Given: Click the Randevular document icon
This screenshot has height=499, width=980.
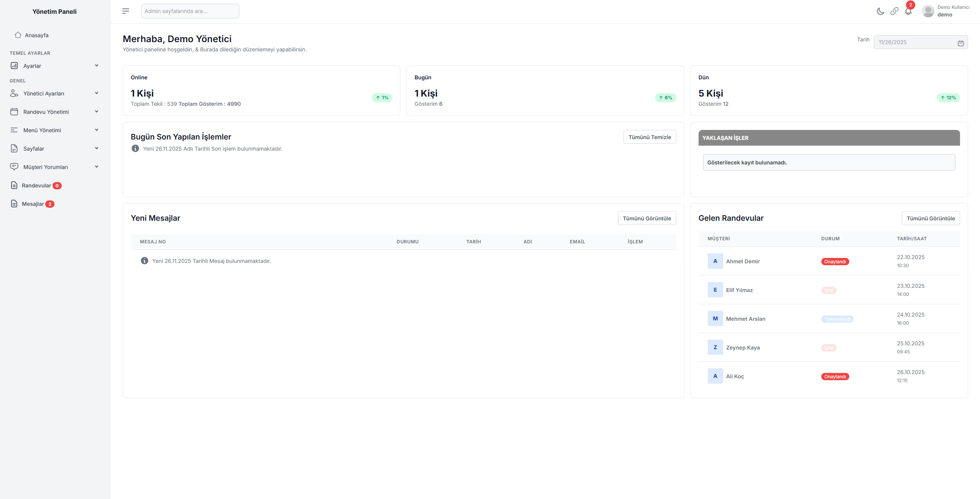Looking at the screenshot, I should pyautogui.click(x=14, y=185).
